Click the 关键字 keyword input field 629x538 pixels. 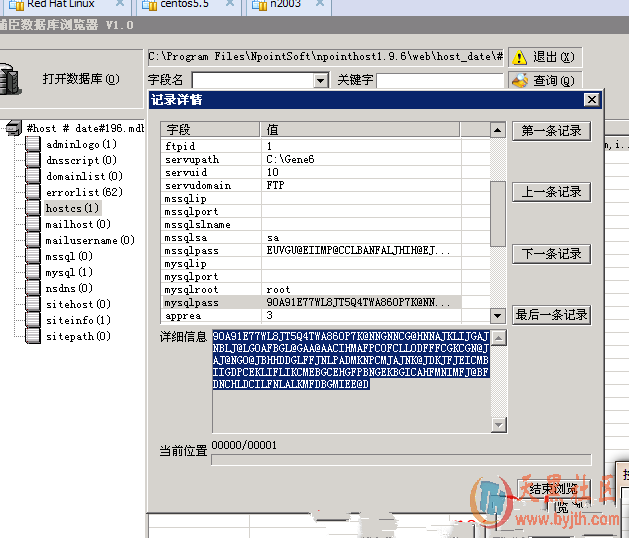[439, 80]
